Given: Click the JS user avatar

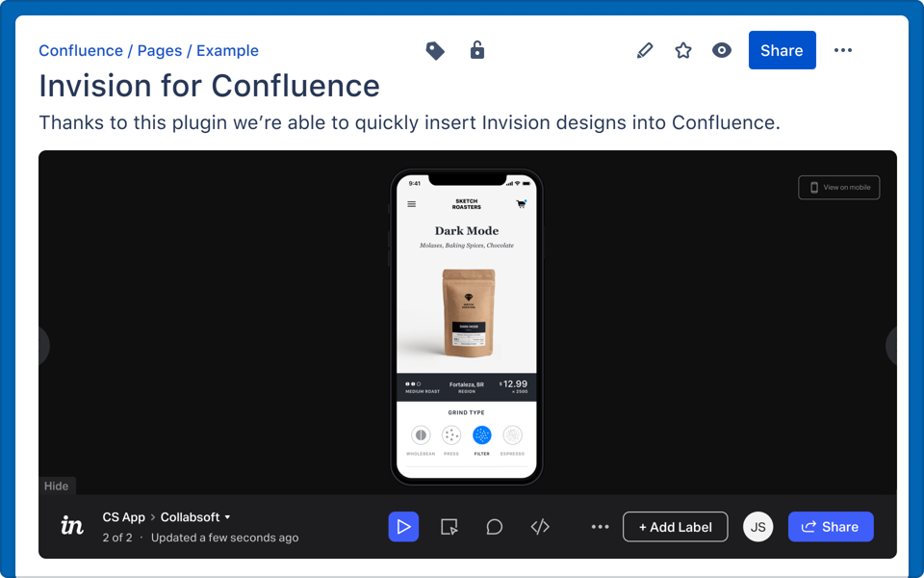Looking at the screenshot, I should [x=757, y=527].
